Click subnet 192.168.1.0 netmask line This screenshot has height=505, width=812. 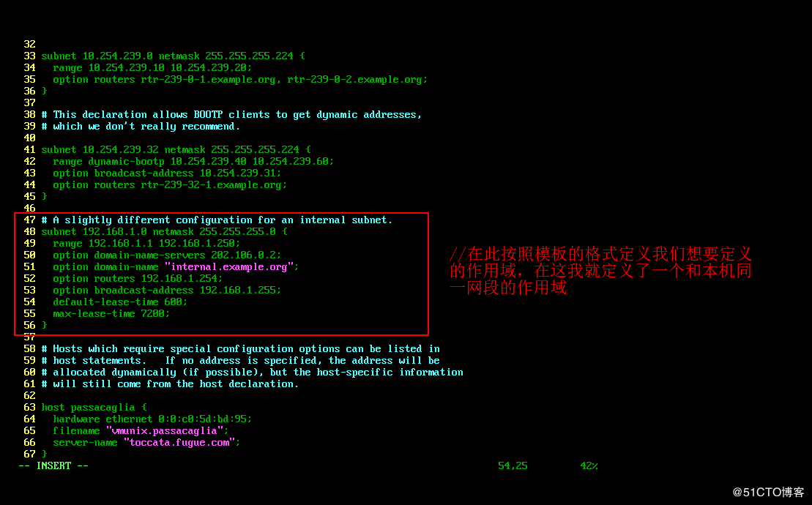(x=164, y=232)
